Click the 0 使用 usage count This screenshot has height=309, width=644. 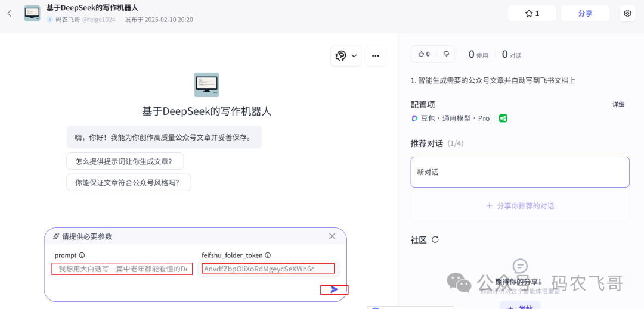[x=478, y=55]
